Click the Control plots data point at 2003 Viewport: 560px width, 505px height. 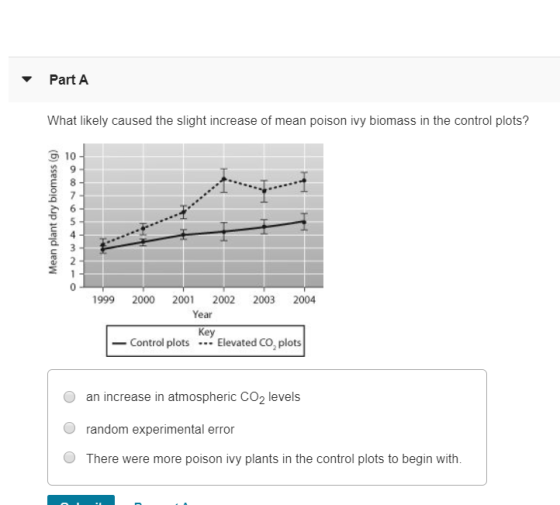pos(264,227)
